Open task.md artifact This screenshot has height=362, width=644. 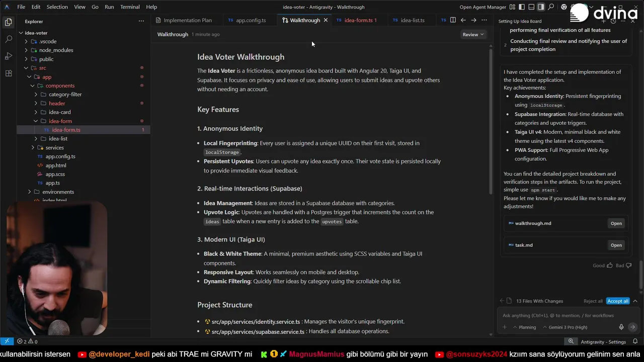tap(616, 245)
